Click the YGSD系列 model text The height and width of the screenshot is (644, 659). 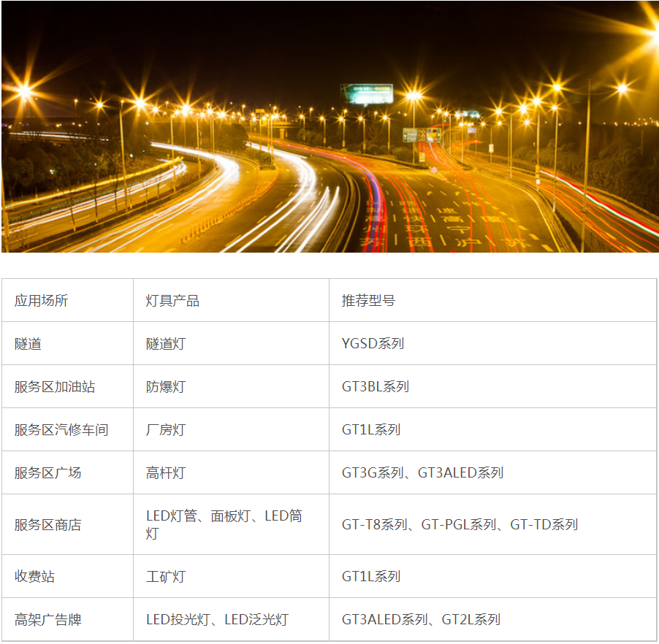373,344
